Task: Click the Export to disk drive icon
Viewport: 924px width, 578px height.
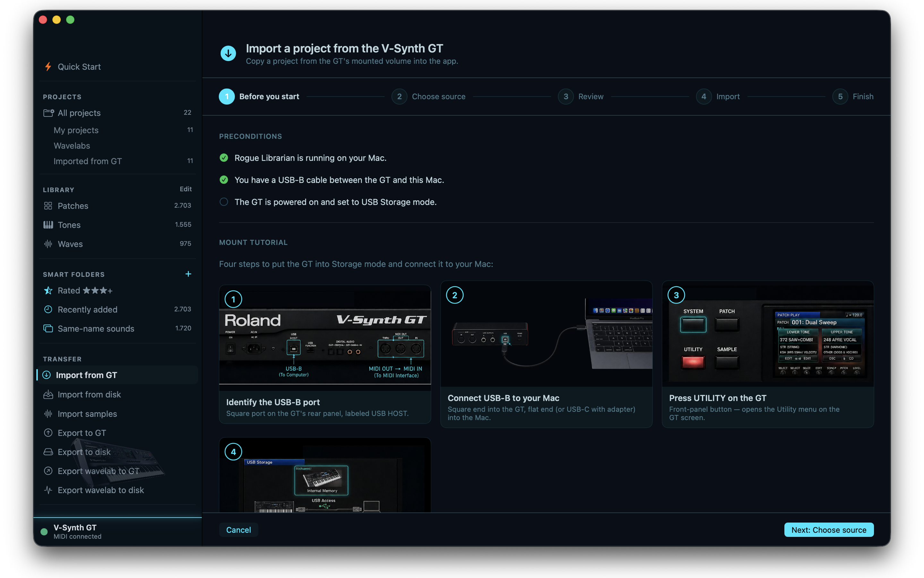Action: (48, 452)
